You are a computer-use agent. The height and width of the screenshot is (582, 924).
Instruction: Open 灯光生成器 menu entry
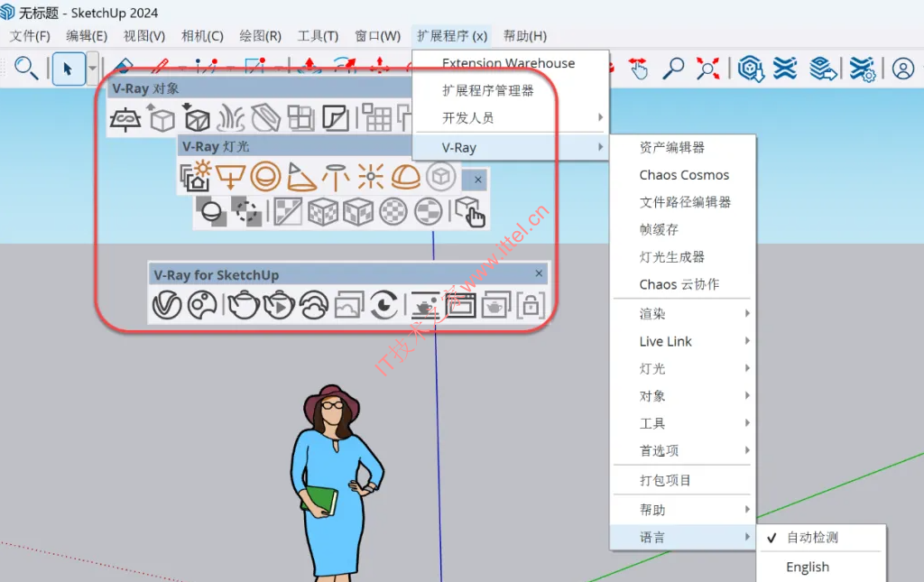tap(683, 257)
